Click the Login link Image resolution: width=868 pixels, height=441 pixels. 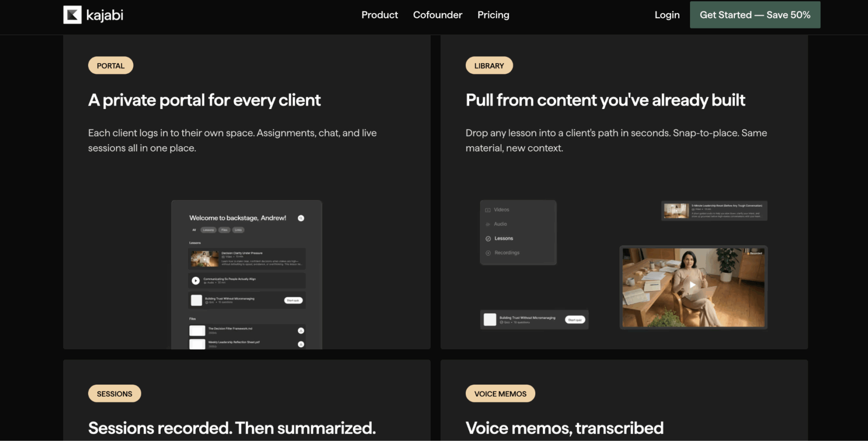(x=667, y=15)
